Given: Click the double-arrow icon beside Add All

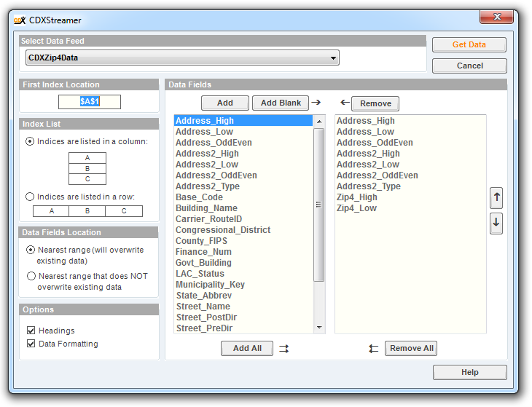Looking at the screenshot, I should click(284, 348).
